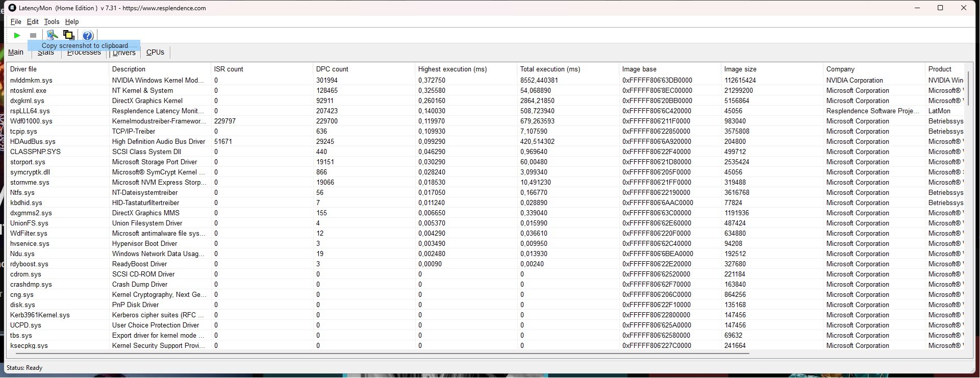The width and height of the screenshot is (980, 378).
Task: Sort by Total execution (ms) column header
Action: pos(568,69)
